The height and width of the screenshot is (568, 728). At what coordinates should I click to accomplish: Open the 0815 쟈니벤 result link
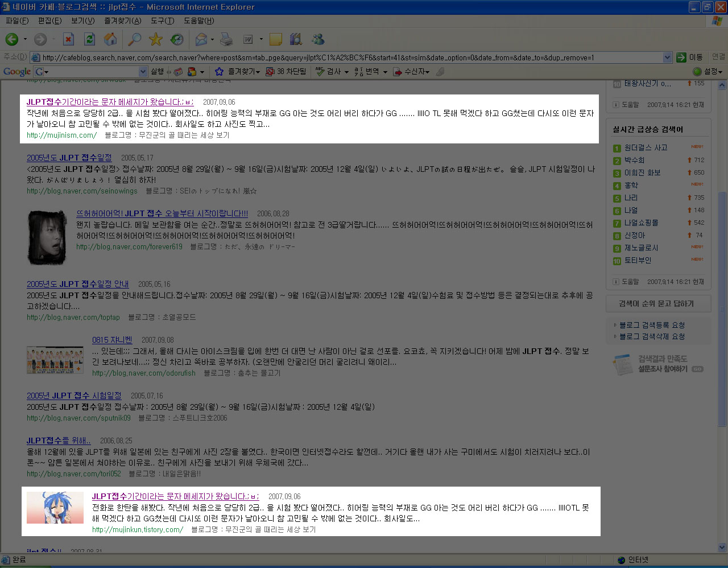click(x=112, y=340)
